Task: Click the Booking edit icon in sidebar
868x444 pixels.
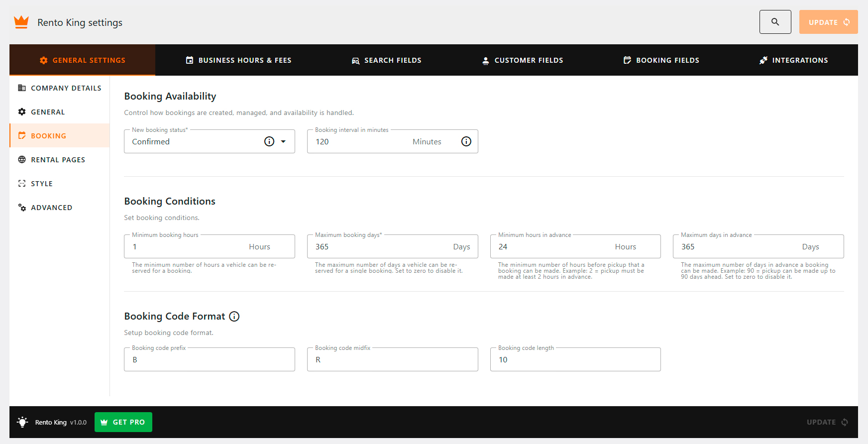Action: pyautogui.click(x=22, y=135)
